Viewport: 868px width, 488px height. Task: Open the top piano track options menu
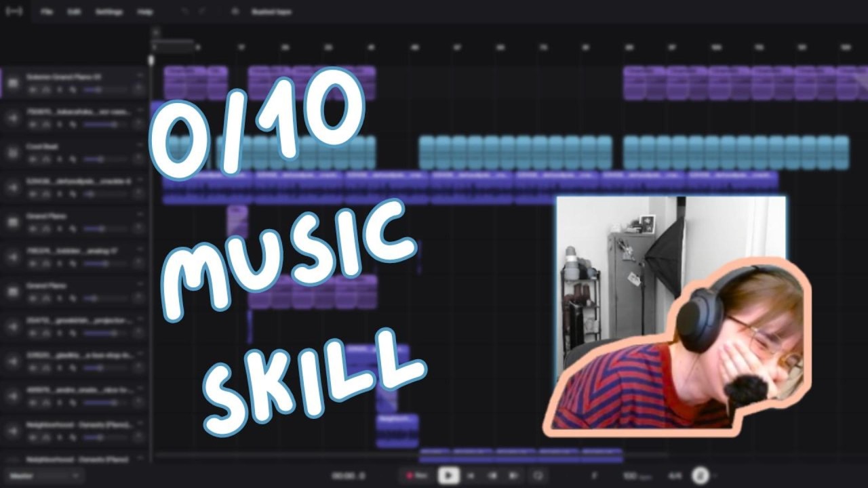(x=140, y=75)
